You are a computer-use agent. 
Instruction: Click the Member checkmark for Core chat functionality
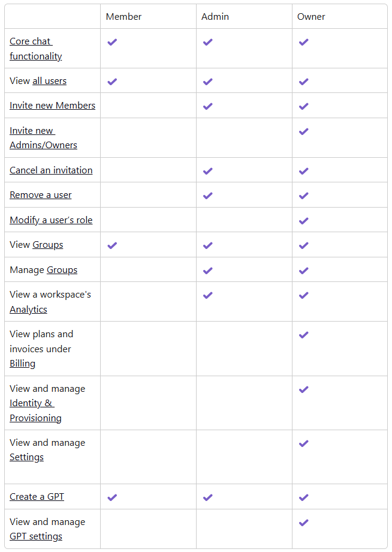point(112,42)
